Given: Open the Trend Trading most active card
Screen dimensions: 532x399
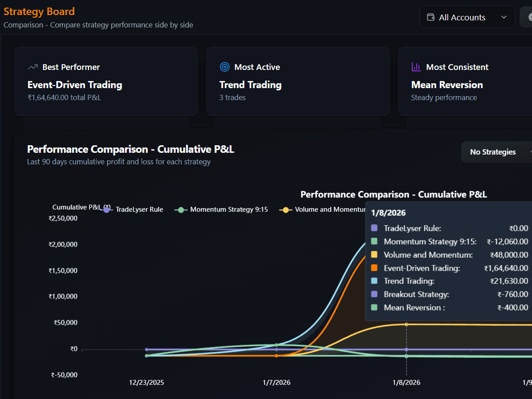Looking at the screenshot, I should click(297, 81).
